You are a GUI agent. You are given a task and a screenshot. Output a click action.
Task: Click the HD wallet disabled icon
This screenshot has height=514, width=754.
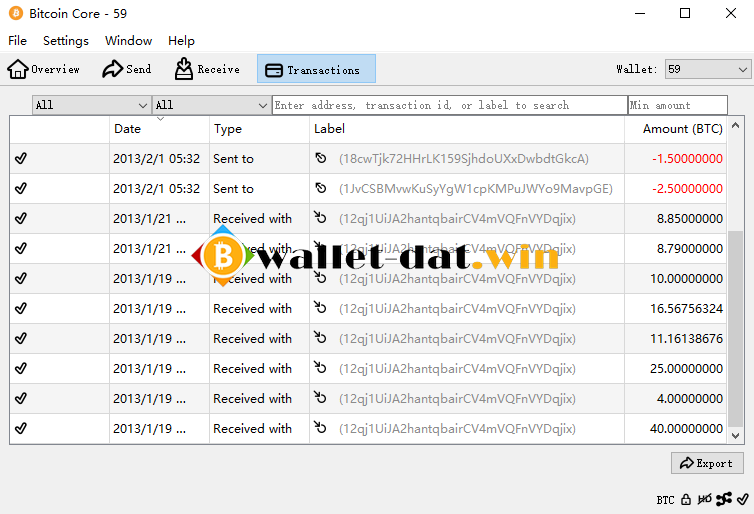click(704, 500)
